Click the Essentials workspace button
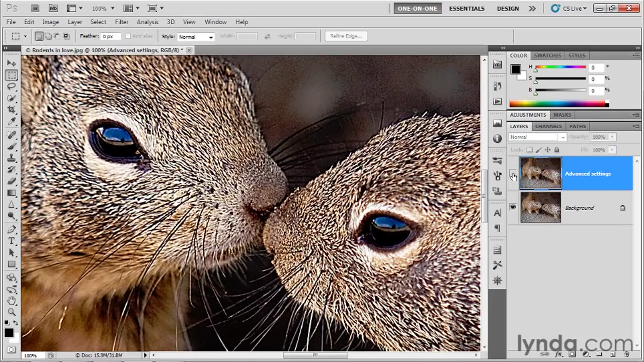Viewport: 644px width, 362px height. click(466, 9)
